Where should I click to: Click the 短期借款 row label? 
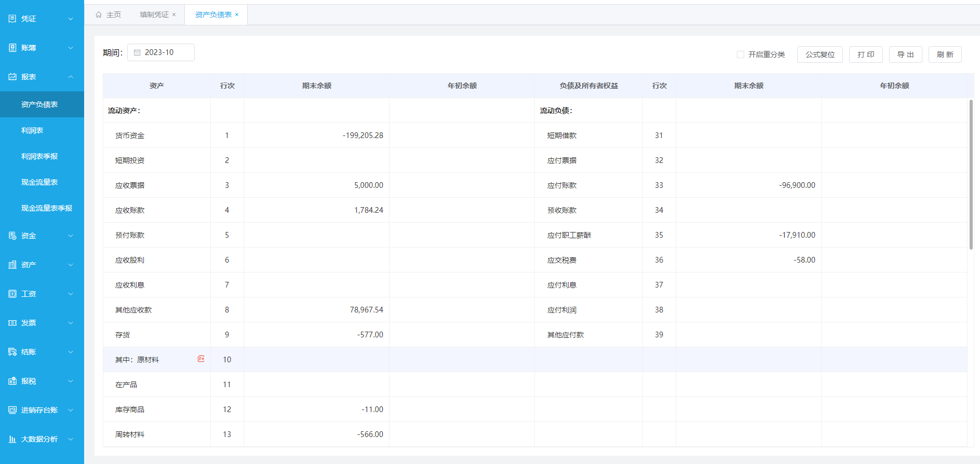tap(562, 135)
